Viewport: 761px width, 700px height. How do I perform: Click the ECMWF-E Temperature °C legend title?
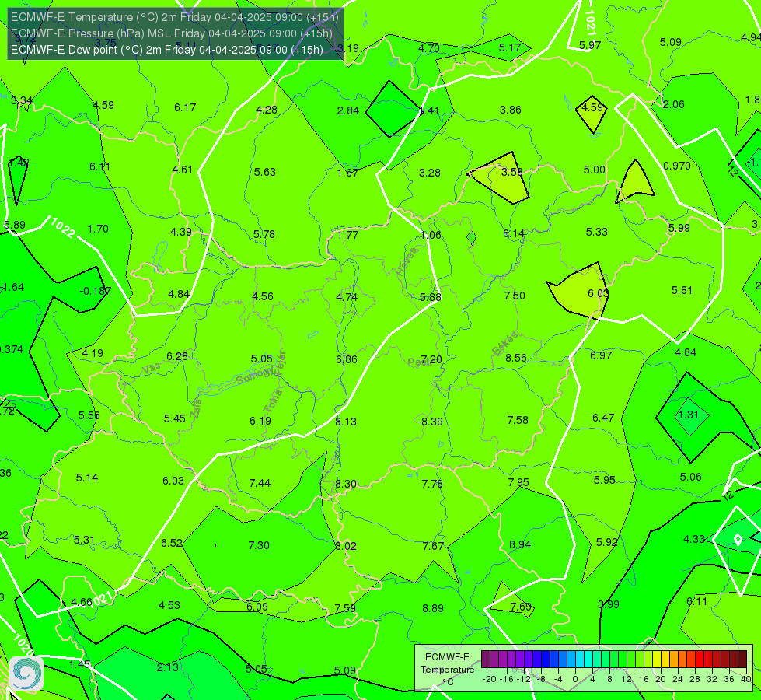coord(448,670)
